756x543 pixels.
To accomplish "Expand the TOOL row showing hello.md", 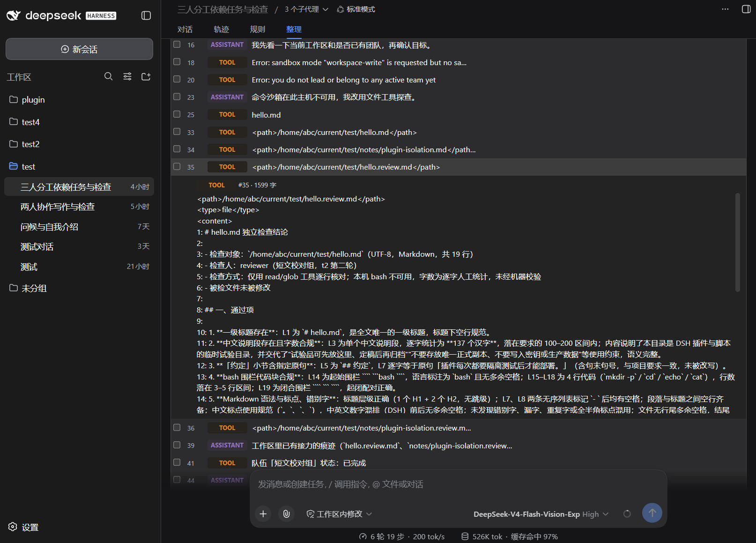I will 459,115.
